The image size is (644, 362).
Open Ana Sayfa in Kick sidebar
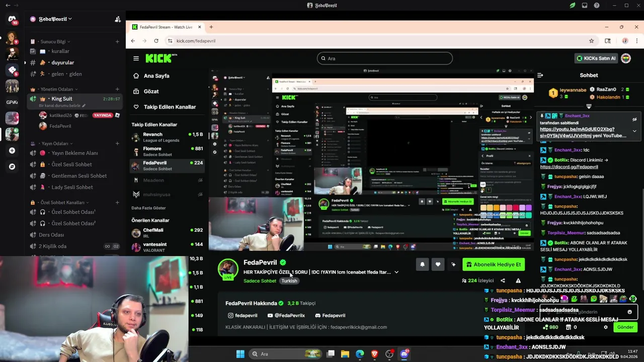(x=156, y=76)
